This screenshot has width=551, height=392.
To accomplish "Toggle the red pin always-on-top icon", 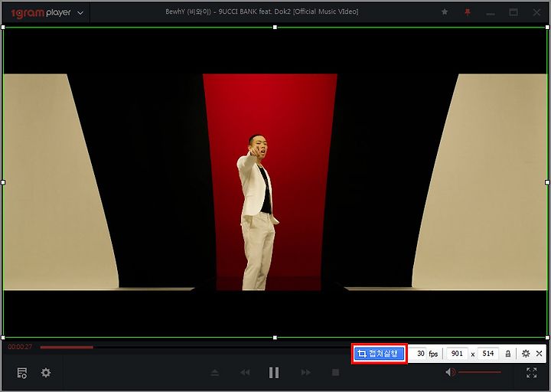I will (x=468, y=13).
